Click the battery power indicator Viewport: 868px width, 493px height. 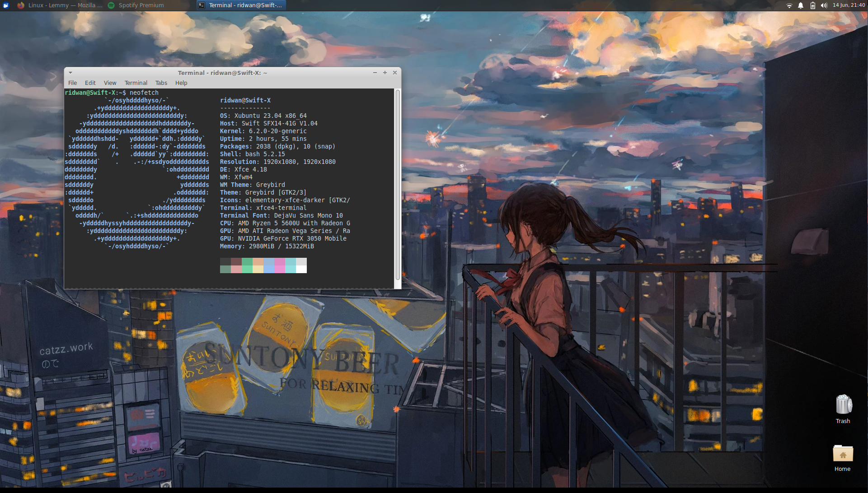812,5
